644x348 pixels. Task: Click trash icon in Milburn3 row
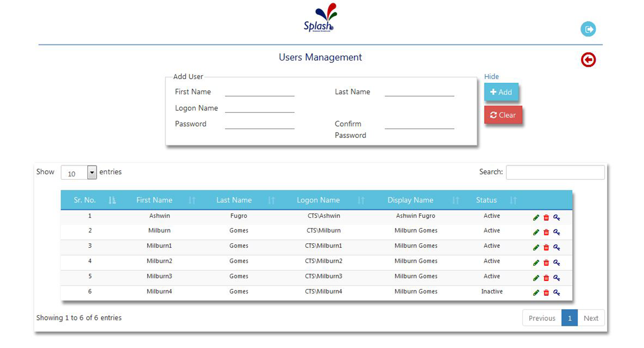coord(546,278)
